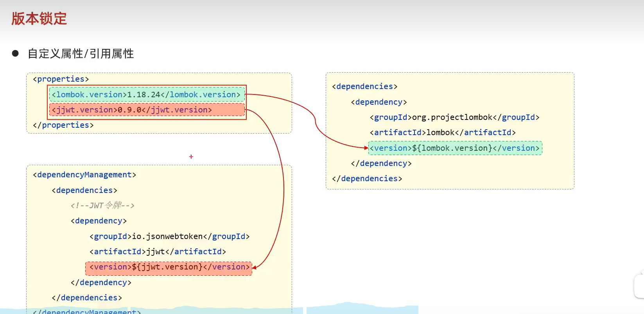Select the "<groupId>org.projectlombok</groupId>" line
This screenshot has width=644, height=314.
coord(454,117)
